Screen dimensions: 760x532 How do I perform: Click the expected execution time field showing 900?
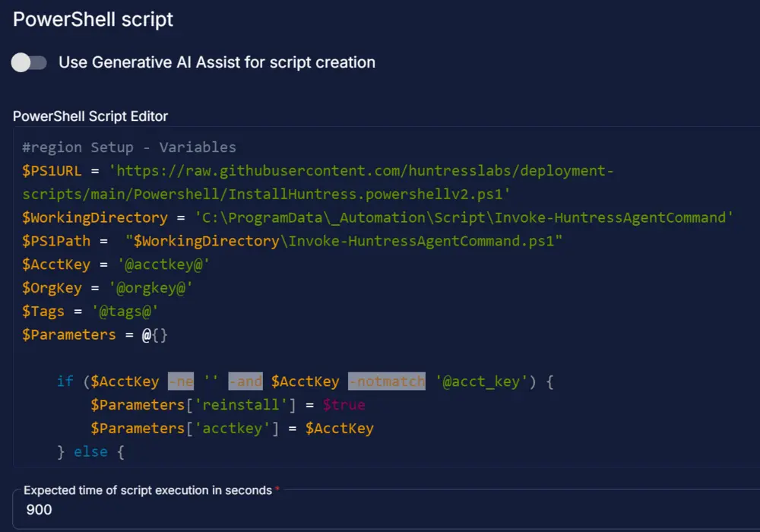coord(386,510)
